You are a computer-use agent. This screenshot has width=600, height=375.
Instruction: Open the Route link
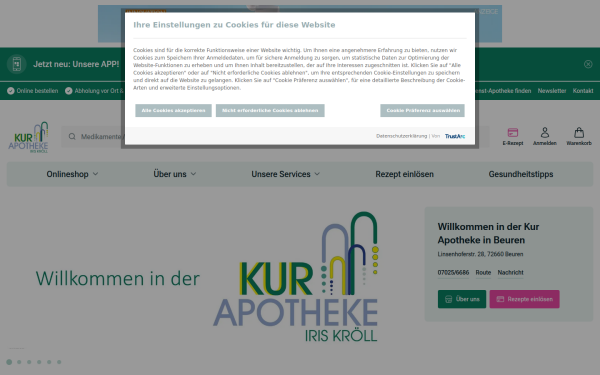pyautogui.click(x=483, y=272)
